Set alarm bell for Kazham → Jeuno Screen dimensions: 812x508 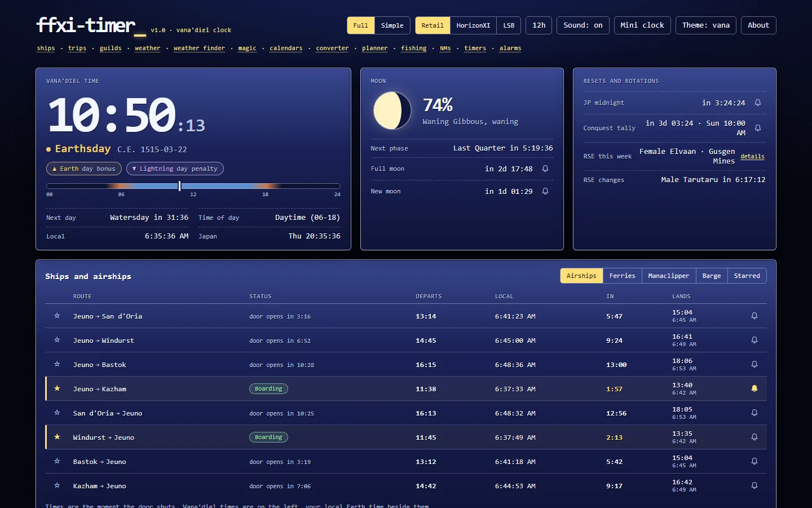click(754, 485)
